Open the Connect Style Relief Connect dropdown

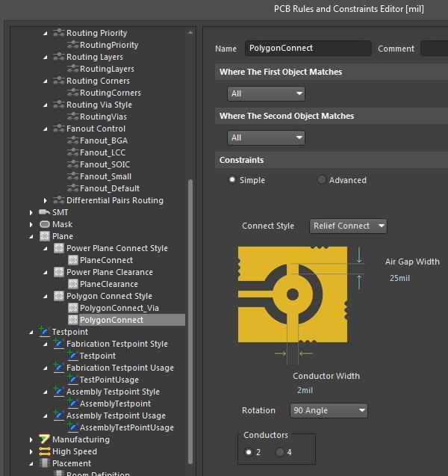[348, 226]
